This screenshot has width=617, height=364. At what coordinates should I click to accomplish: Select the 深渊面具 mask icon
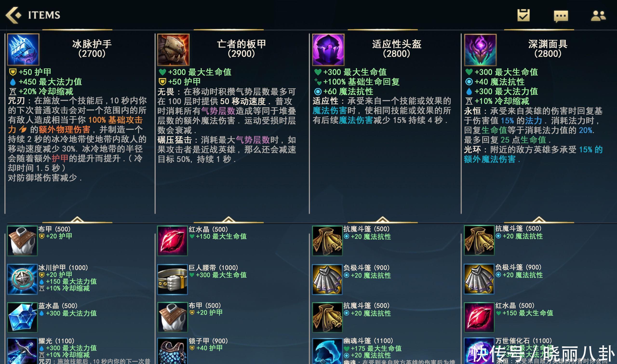480,50
